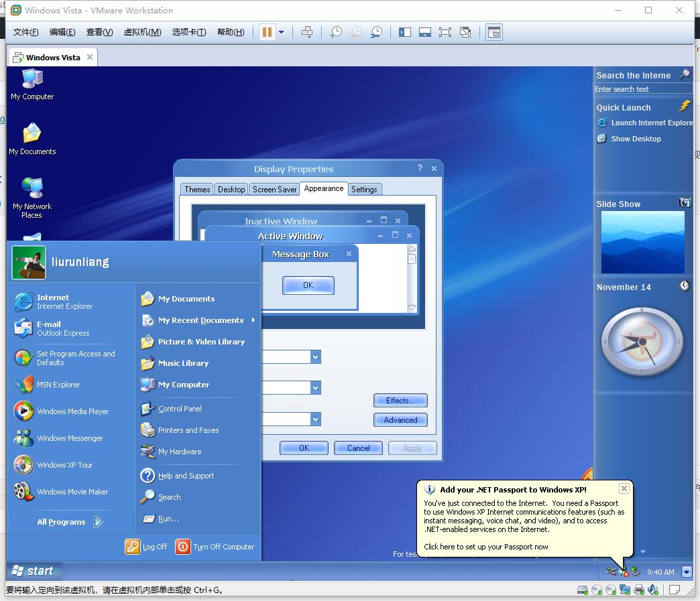Open the 查看(V) menu
This screenshot has width=700, height=601.
click(x=99, y=32)
